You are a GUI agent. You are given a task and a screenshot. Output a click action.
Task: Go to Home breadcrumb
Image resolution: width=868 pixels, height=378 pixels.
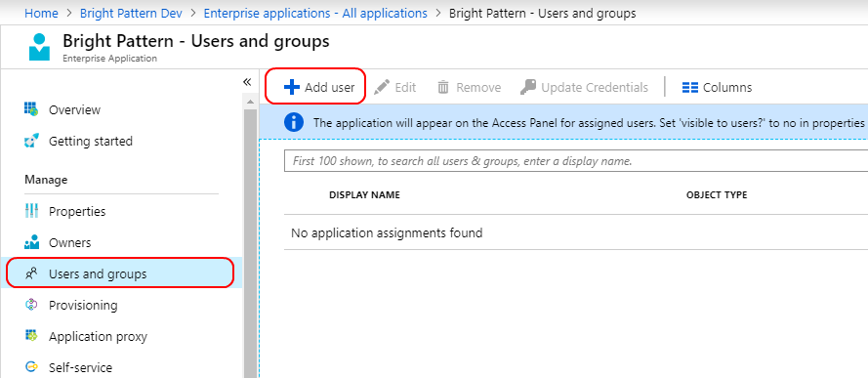pos(41,14)
